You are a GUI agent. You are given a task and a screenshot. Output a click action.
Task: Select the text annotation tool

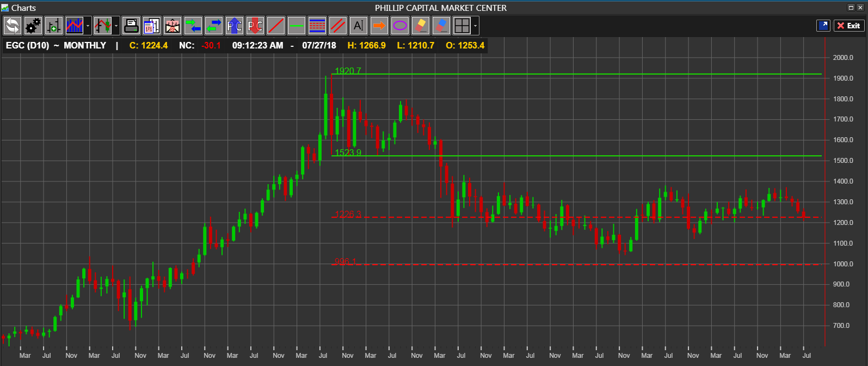click(x=359, y=26)
